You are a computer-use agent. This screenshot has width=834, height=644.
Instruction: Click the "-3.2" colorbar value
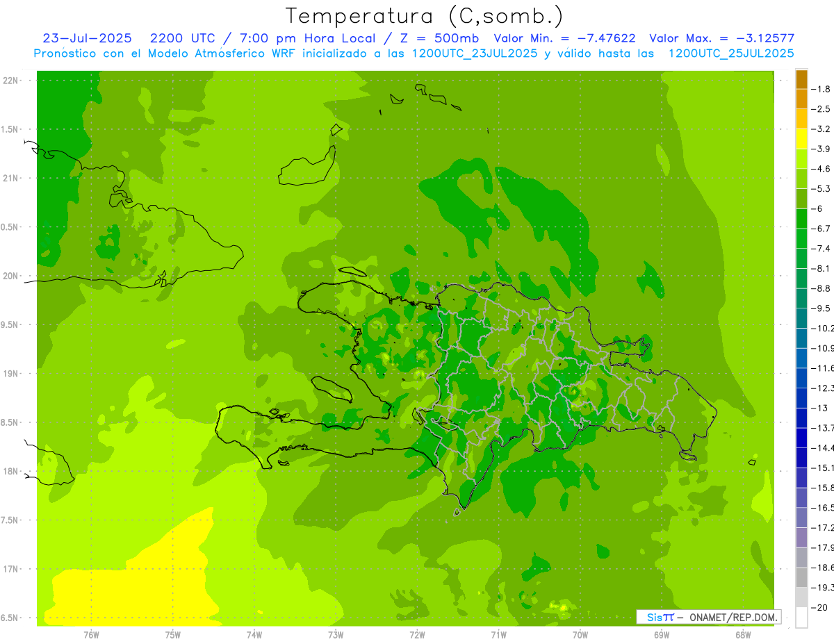tap(821, 129)
